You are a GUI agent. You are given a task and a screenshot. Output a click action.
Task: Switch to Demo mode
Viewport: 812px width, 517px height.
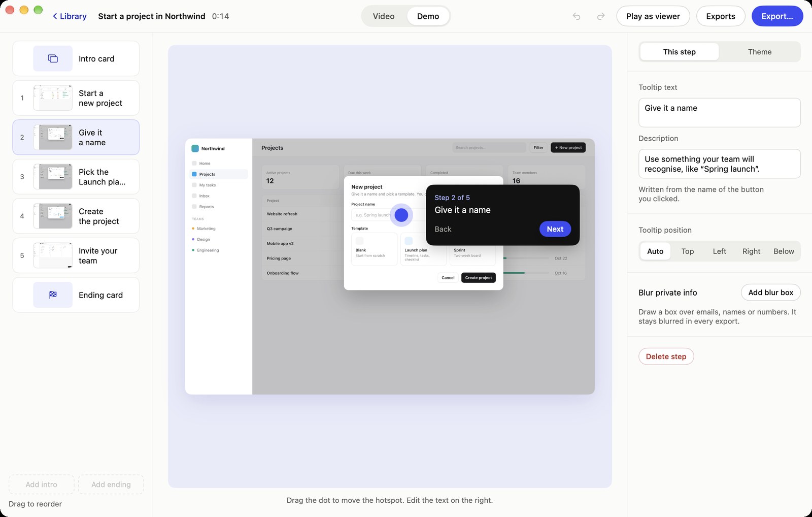428,16
